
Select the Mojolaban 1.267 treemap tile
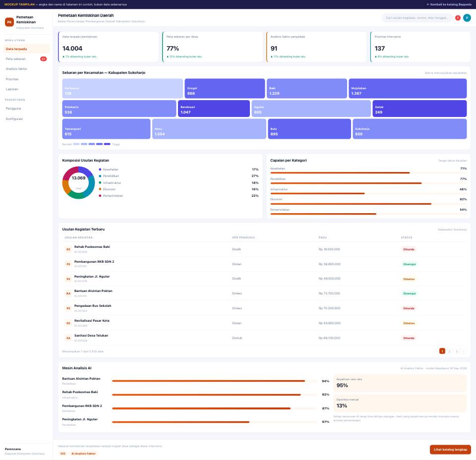pyautogui.click(x=408, y=88)
